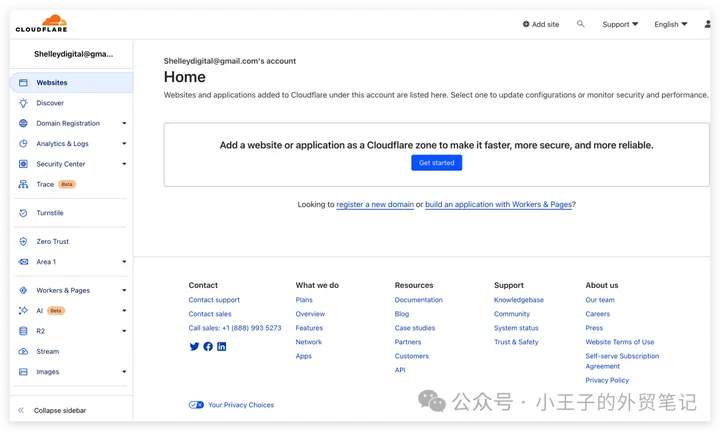Open the Community link

pos(512,314)
